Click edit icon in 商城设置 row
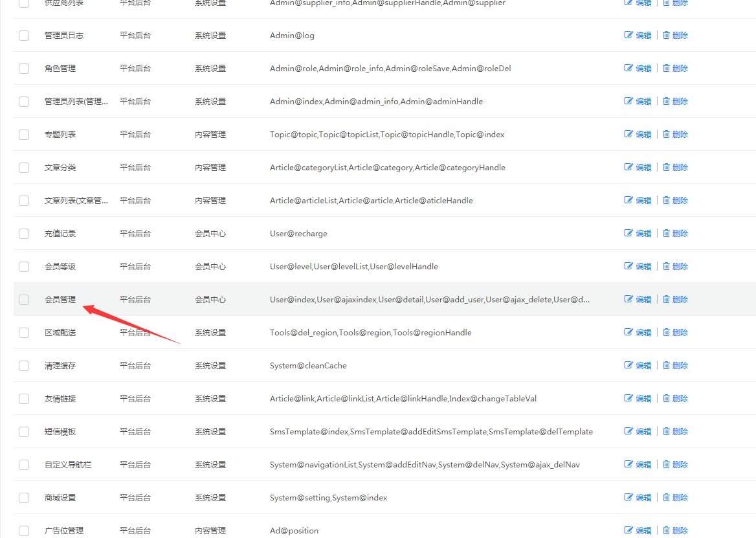Viewport: 756px width, 538px height. [628, 497]
